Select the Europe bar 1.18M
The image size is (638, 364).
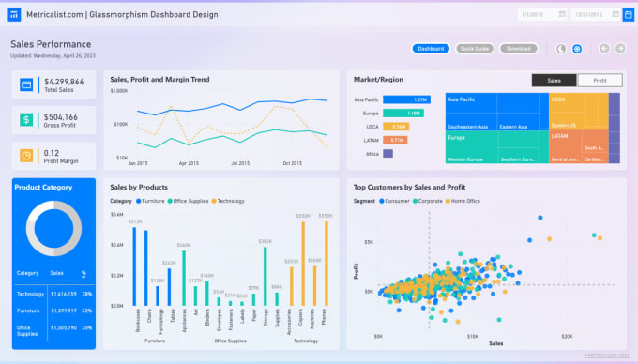tap(403, 114)
